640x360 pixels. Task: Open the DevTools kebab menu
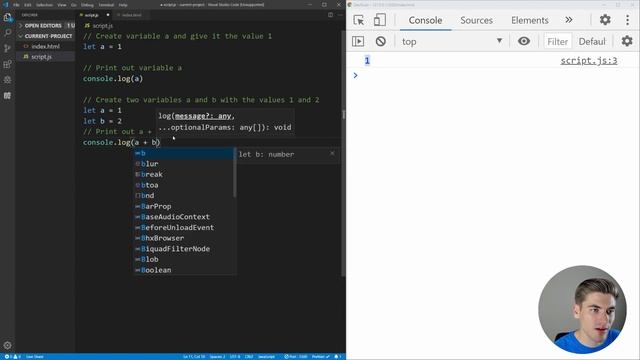pos(627,20)
